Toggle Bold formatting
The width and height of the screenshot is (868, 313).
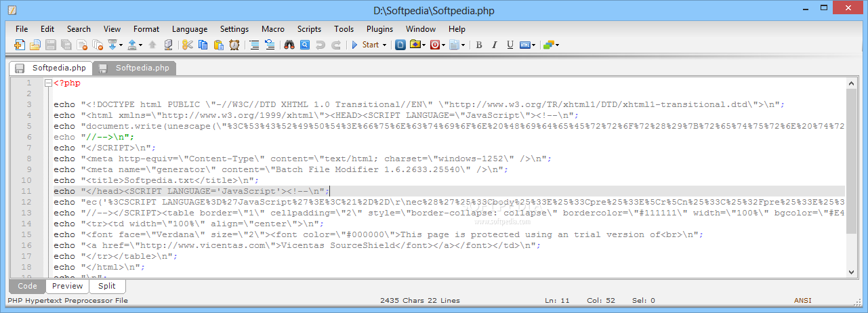point(479,45)
